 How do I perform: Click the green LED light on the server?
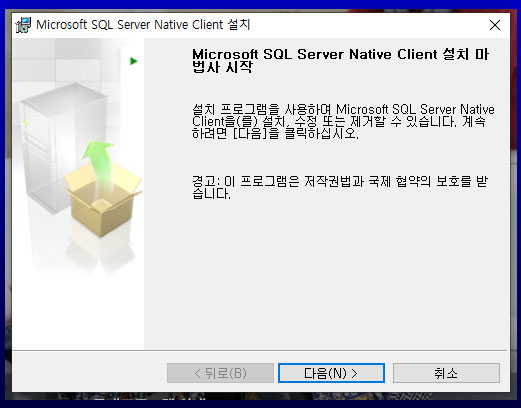coord(26,124)
